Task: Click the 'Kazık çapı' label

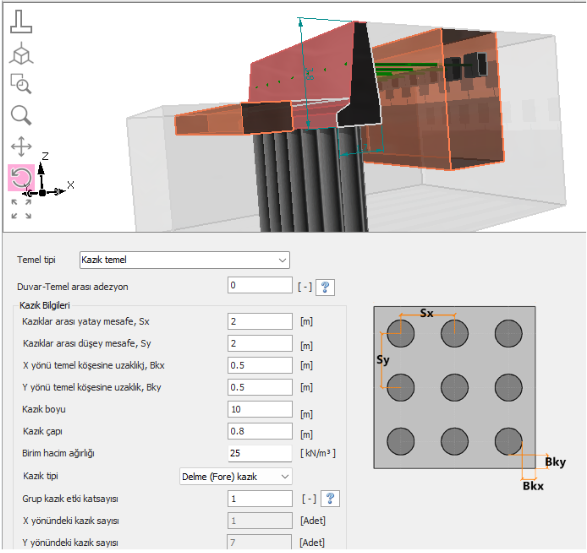Action: point(42,431)
